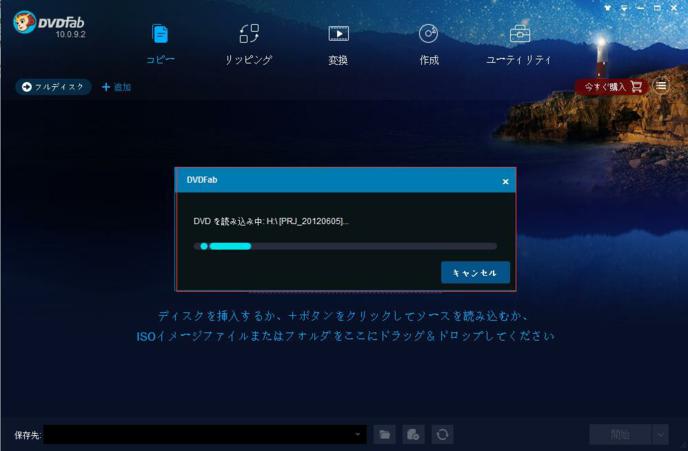This screenshot has height=451, width=688.
Task: Click the add (追加) source button
Action: (116, 87)
